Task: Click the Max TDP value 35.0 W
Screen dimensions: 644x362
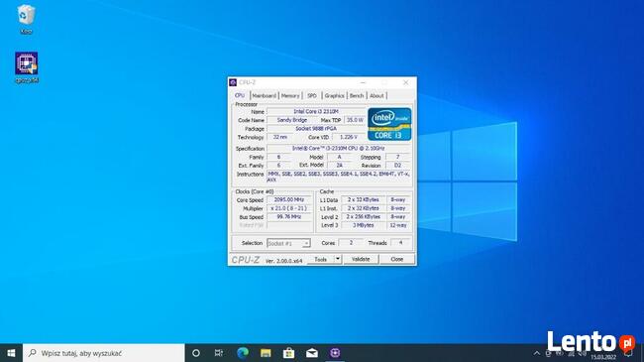Action: [355, 120]
